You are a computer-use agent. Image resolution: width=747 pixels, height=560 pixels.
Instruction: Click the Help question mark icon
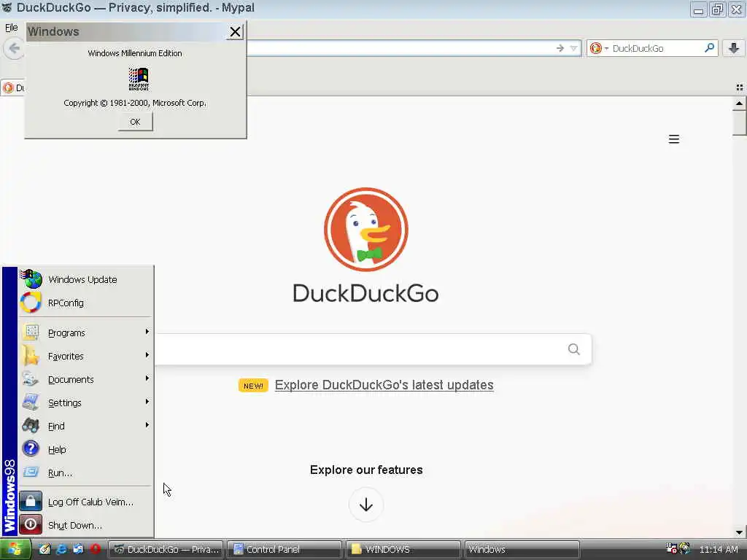(x=31, y=448)
